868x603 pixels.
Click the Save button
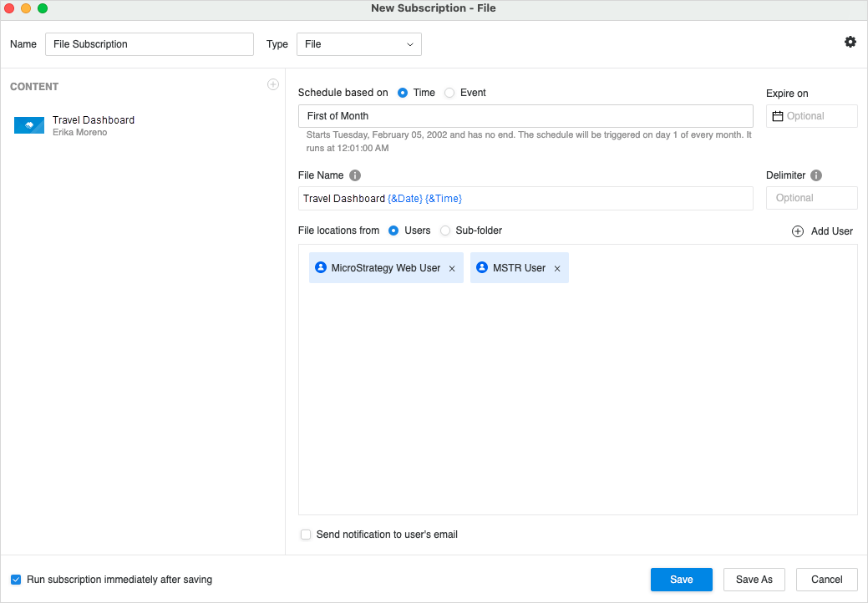click(x=681, y=580)
